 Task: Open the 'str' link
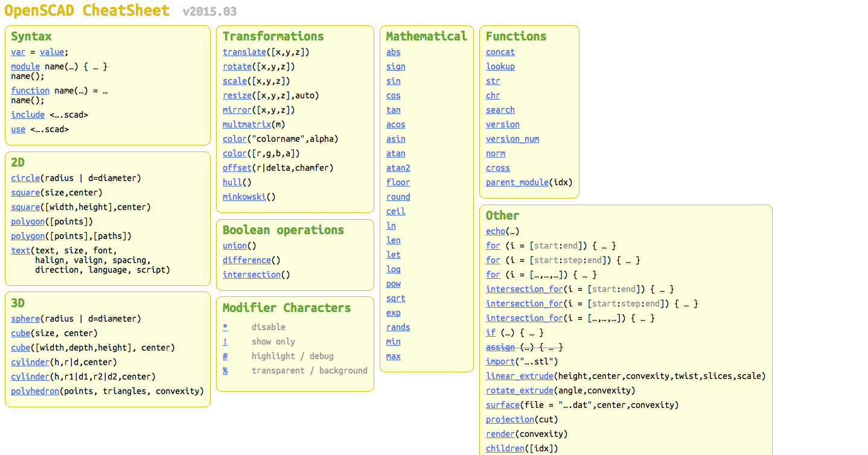tap(493, 81)
